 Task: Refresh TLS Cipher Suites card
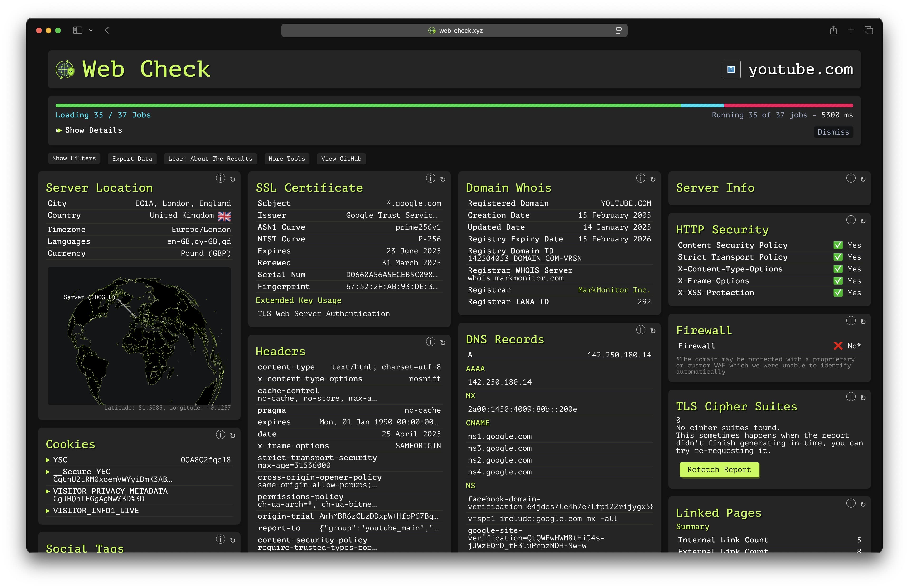(x=863, y=397)
